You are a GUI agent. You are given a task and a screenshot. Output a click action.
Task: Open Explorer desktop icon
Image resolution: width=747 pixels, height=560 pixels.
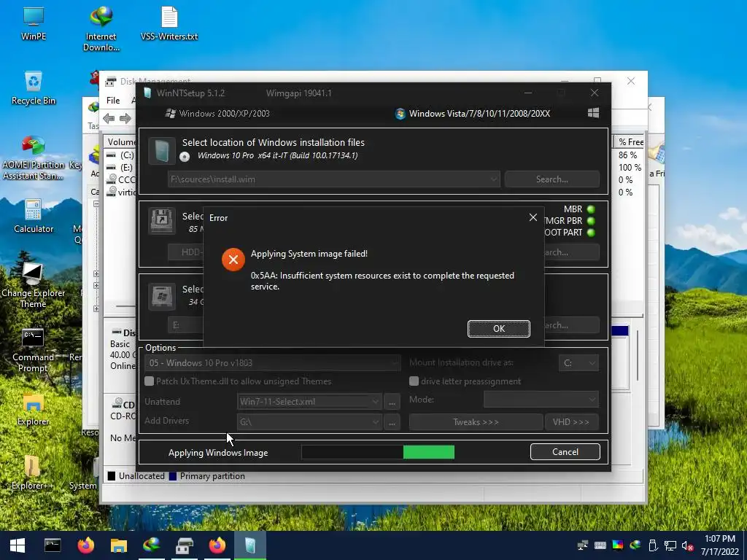(x=33, y=409)
